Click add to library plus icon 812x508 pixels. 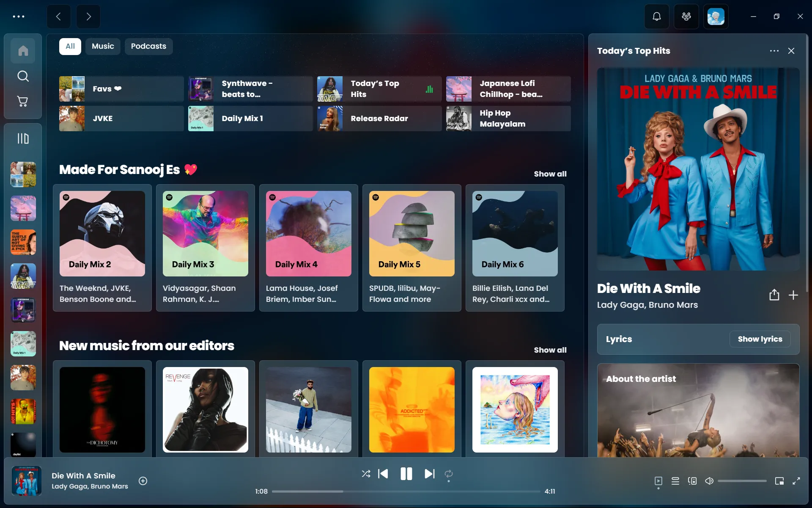pos(793,295)
